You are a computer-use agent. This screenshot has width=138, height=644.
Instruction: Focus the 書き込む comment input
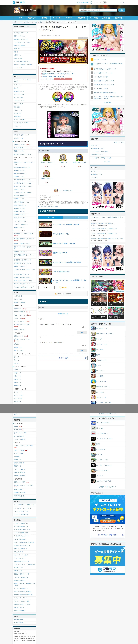[63, 308]
